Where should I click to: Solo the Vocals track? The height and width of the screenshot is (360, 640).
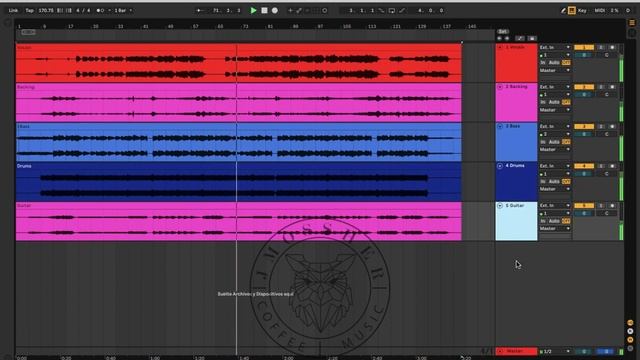601,47
